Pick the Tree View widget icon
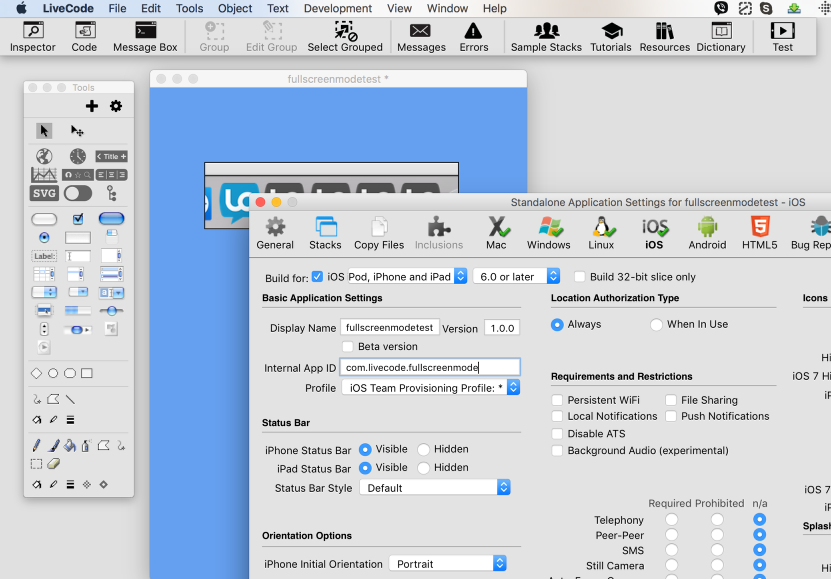The width and height of the screenshot is (831, 579). [x=111, y=193]
